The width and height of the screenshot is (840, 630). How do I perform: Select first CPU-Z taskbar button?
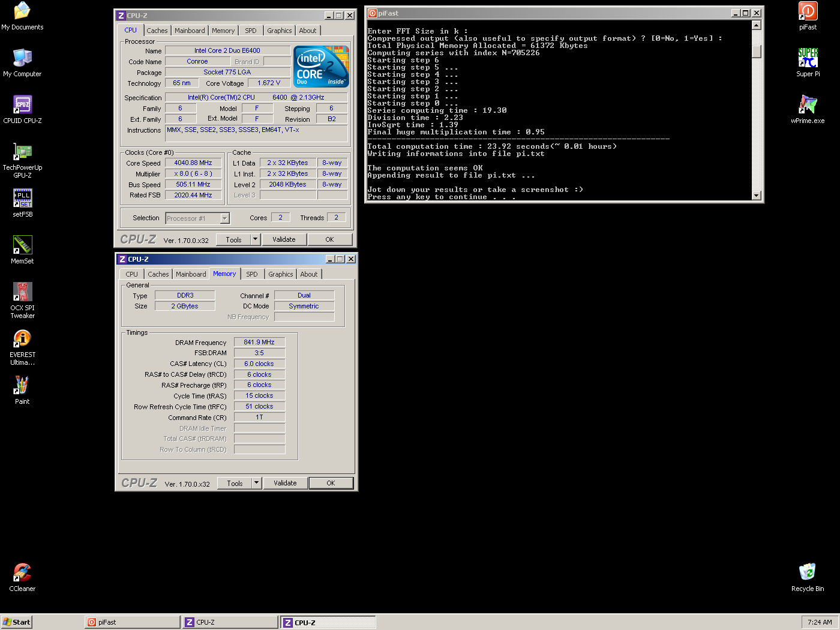[x=230, y=622]
